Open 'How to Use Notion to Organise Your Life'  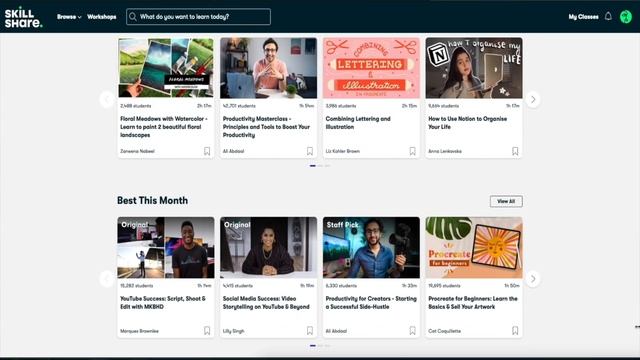(x=467, y=122)
